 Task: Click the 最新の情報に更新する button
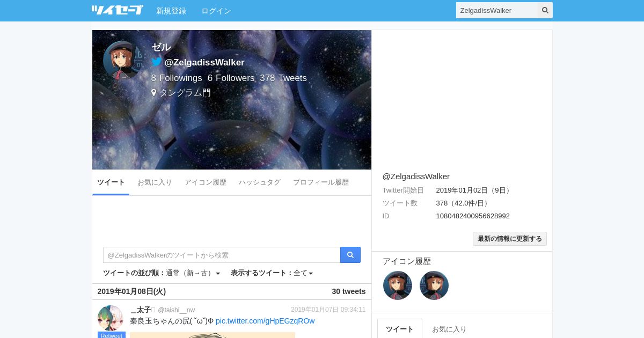pos(510,239)
